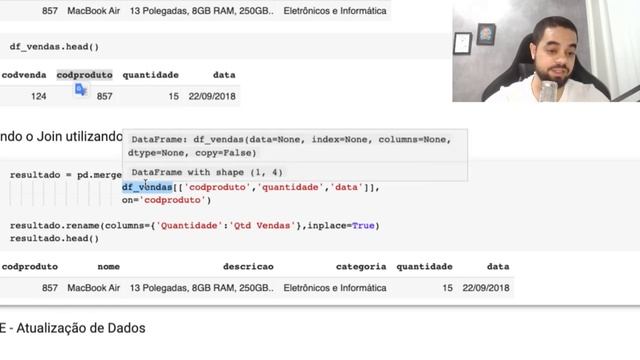Click codproduto header in resultado table

[30, 267]
